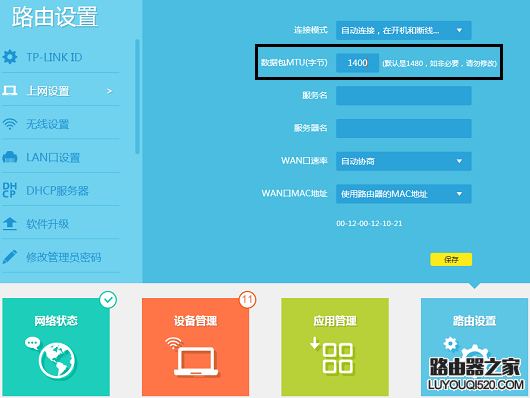The image size is (530, 398).
Task: Click the upload arrow icon beside 软件升级
Action: 10,224
